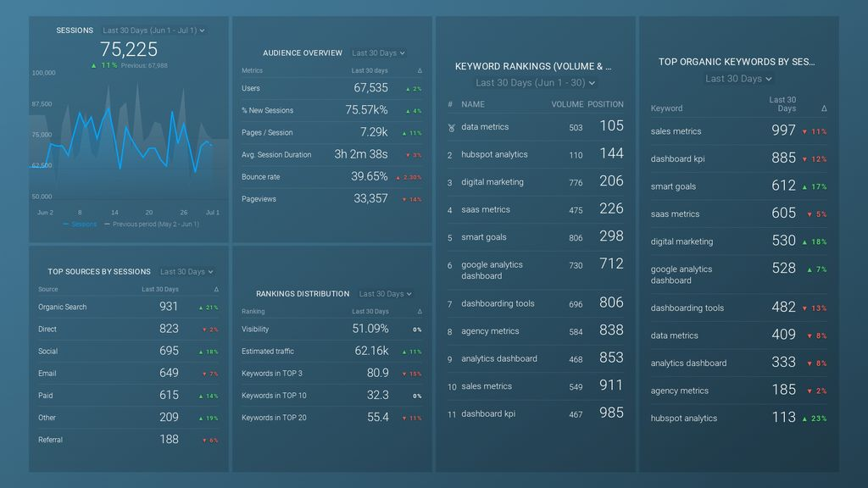Click the green up arrow under 75,225
The width and height of the screenshot is (868, 488).
click(93, 65)
